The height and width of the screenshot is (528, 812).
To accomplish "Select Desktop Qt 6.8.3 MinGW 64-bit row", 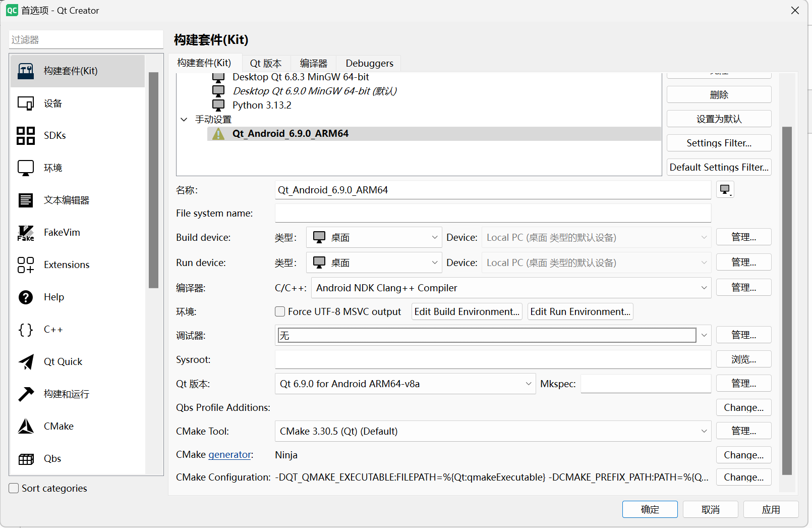I will click(x=434, y=77).
